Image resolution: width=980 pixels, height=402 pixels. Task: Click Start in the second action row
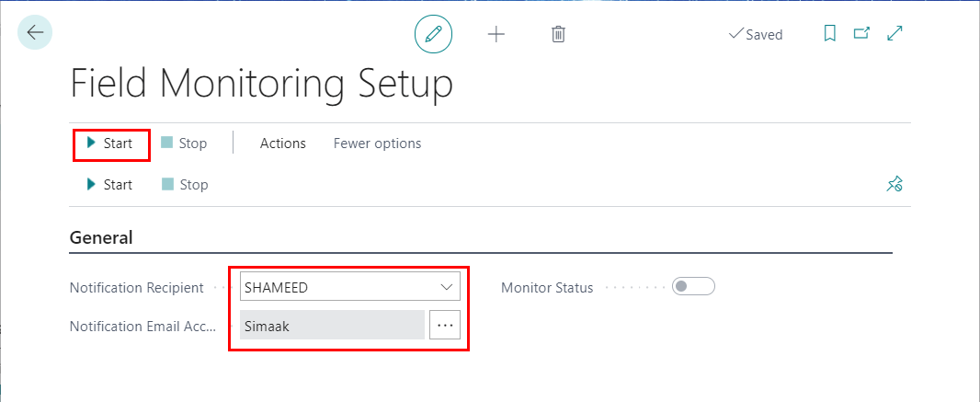(110, 184)
